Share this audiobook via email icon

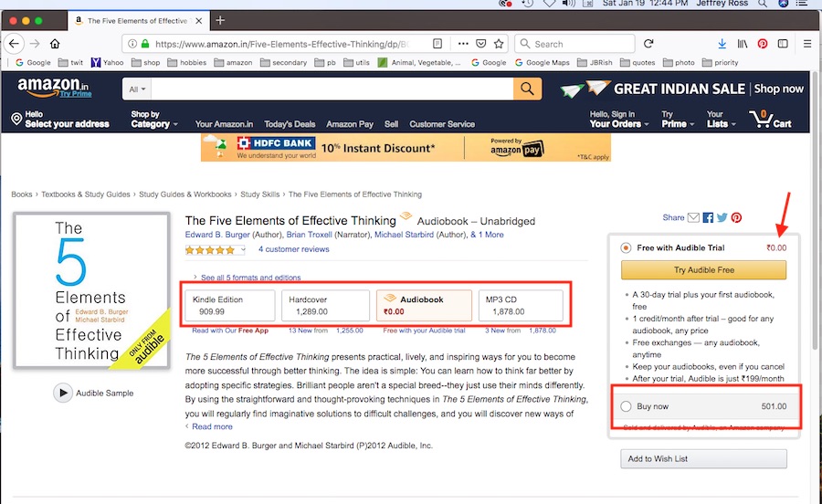tap(693, 217)
